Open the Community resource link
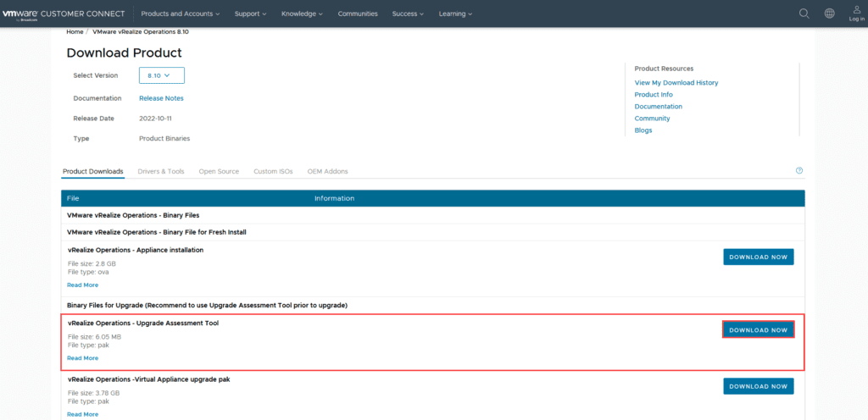Image resolution: width=868 pixels, height=420 pixels. point(652,119)
